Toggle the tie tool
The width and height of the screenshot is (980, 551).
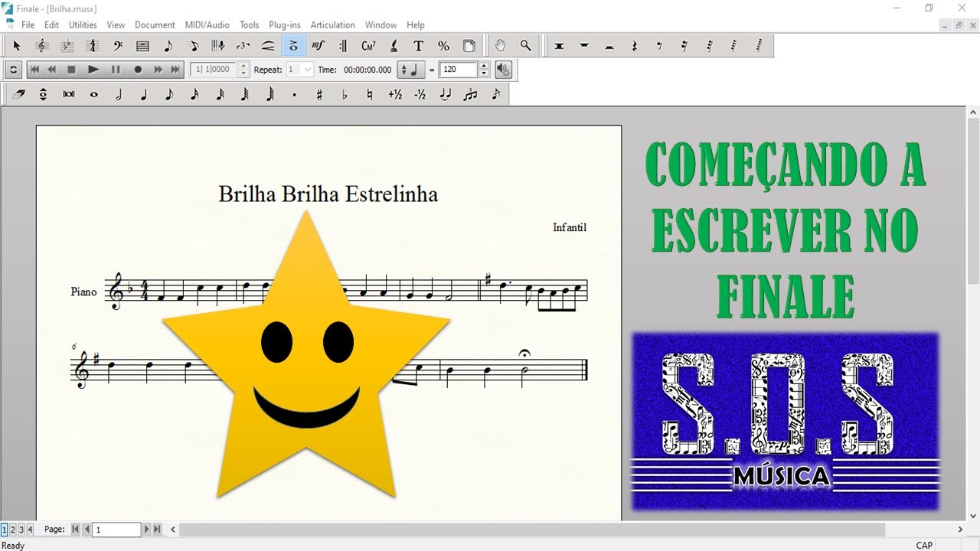coord(445,95)
